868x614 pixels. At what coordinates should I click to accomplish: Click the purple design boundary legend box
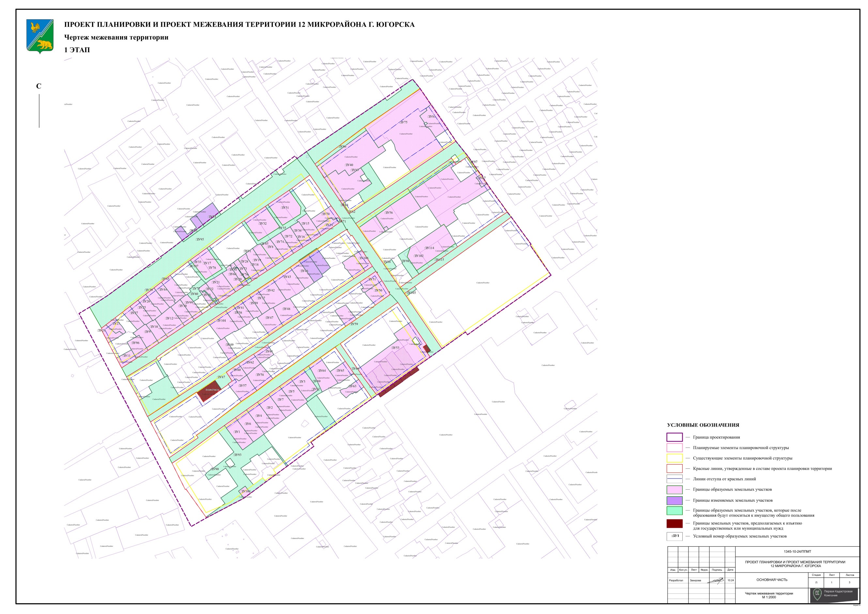click(x=674, y=437)
